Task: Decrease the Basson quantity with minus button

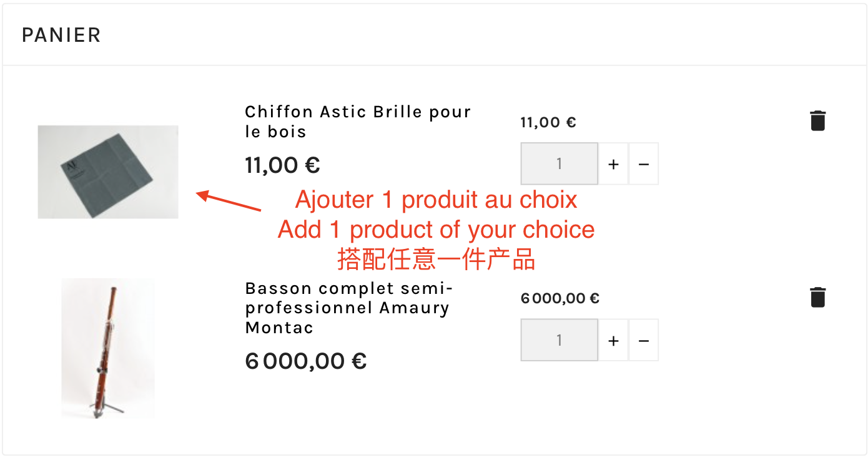Action: [x=644, y=341]
